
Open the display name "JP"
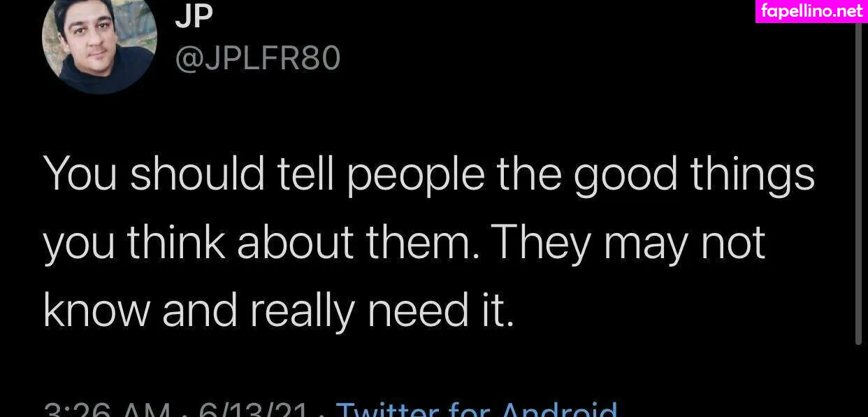coord(194,17)
